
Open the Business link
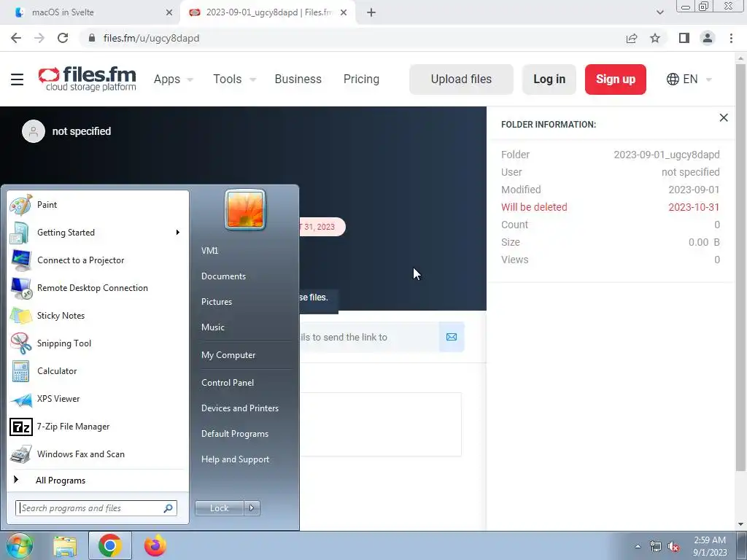click(x=298, y=79)
